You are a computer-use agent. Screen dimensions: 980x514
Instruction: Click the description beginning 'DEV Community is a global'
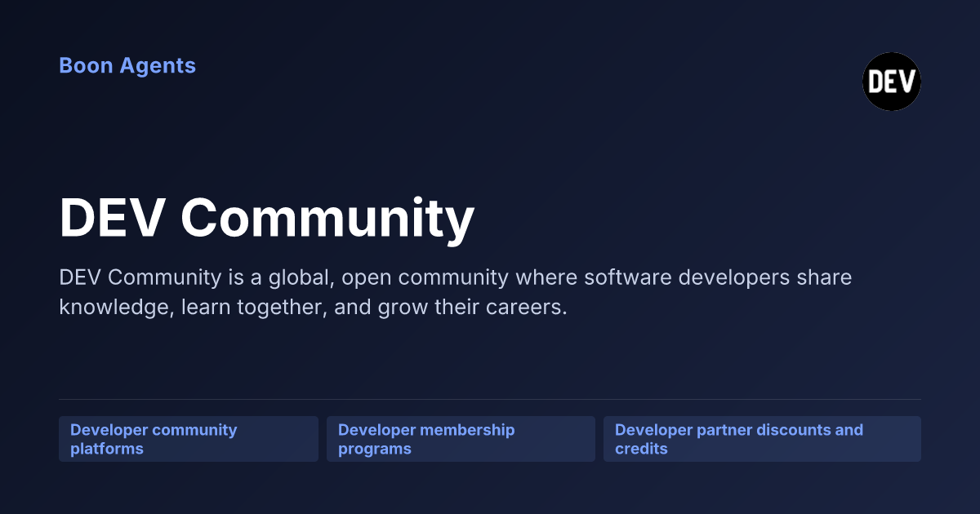[455, 293]
